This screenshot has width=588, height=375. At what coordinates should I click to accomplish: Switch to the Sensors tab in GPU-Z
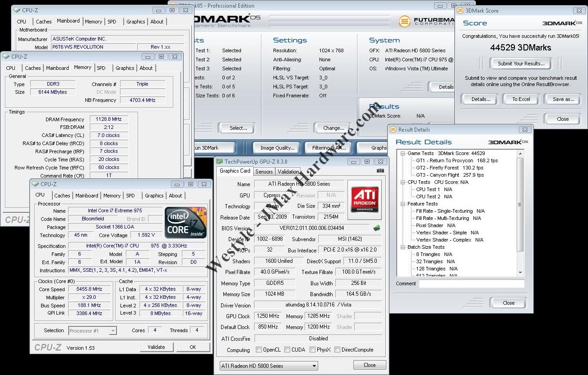(x=264, y=172)
